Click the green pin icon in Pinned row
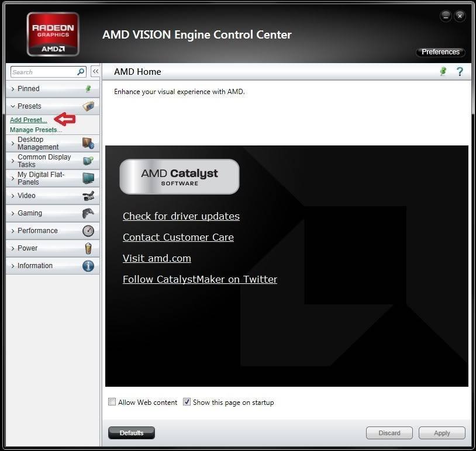The width and height of the screenshot is (476, 451). click(x=88, y=89)
